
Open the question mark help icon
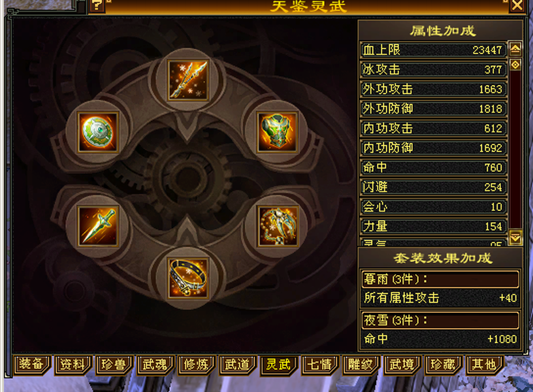pyautogui.click(x=97, y=6)
